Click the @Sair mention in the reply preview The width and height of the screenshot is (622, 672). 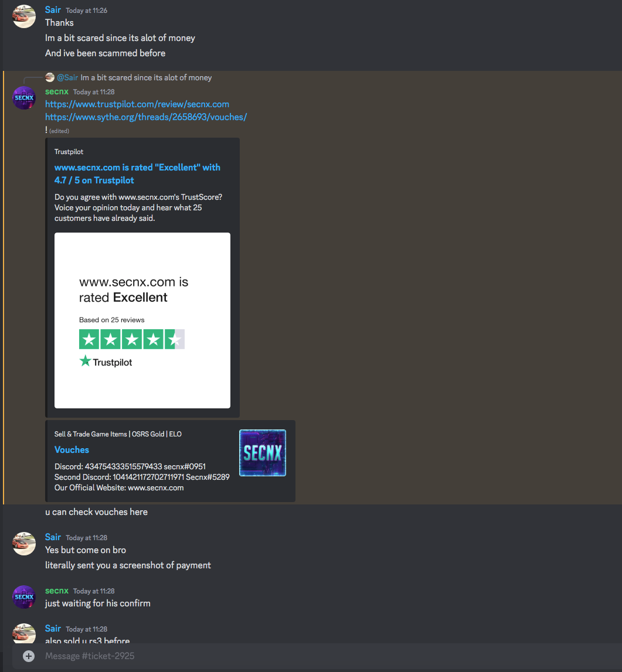coord(67,77)
